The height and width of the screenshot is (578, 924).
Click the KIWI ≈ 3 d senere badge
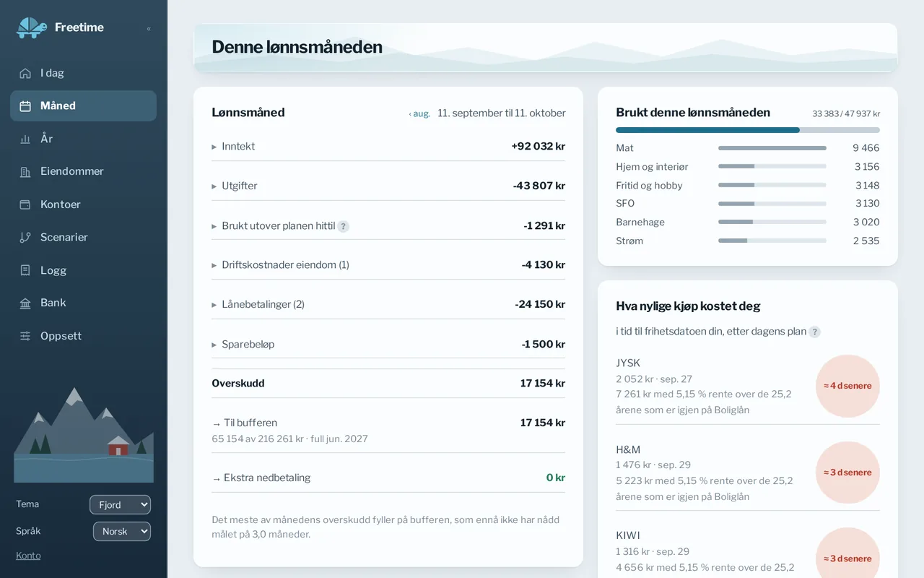(x=847, y=558)
